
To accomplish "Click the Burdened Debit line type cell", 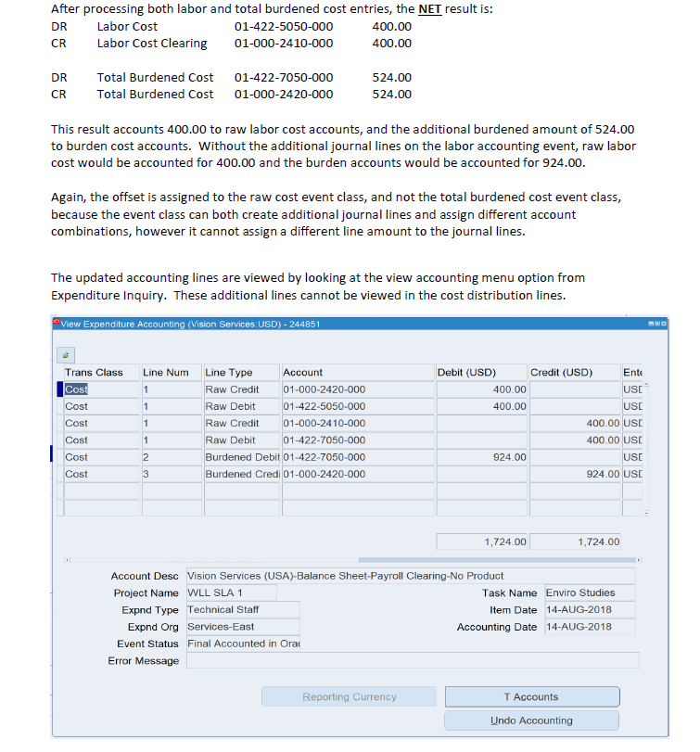I will click(242, 457).
